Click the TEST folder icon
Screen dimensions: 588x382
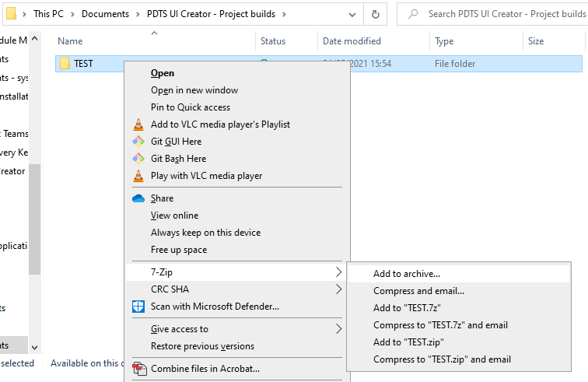[65, 64]
